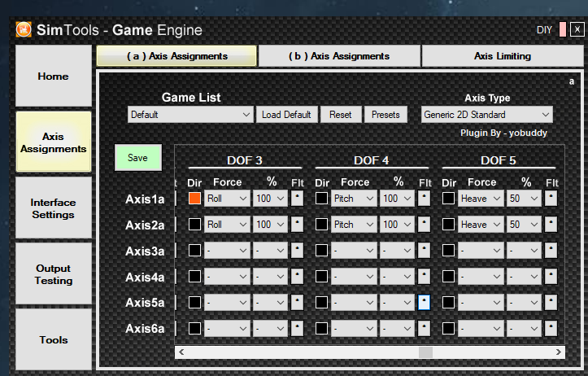Click the horizontal scrollbar right arrow

[559, 352]
